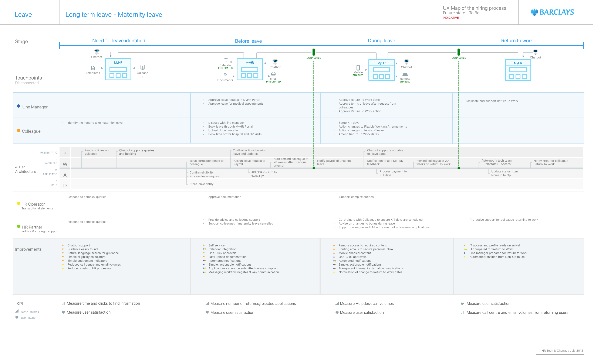Click the Calendar integrated icon
Screen dimensions: 594x364
[x=226, y=60]
